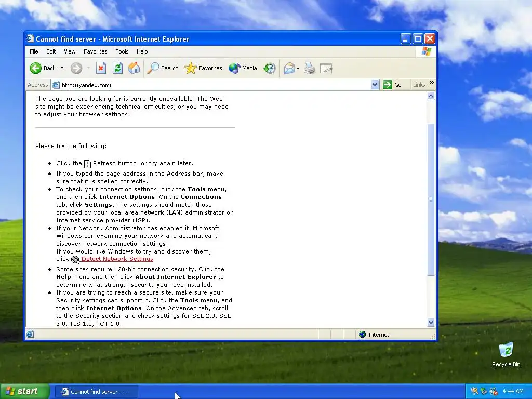Click the Mail envelope icon

coord(289,68)
